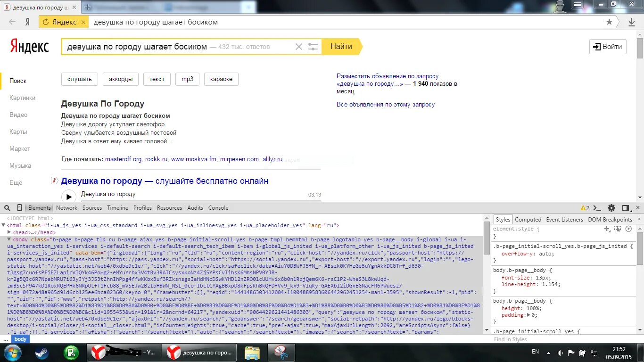The width and height of the screenshot is (644, 362).
Task: Toggle element state icon in Styles pane
Action: coord(617,229)
